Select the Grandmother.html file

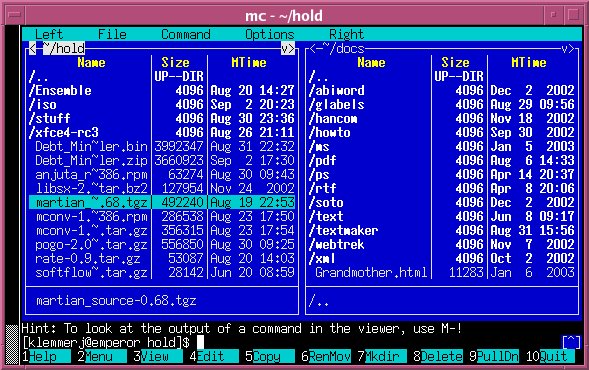(x=442, y=272)
